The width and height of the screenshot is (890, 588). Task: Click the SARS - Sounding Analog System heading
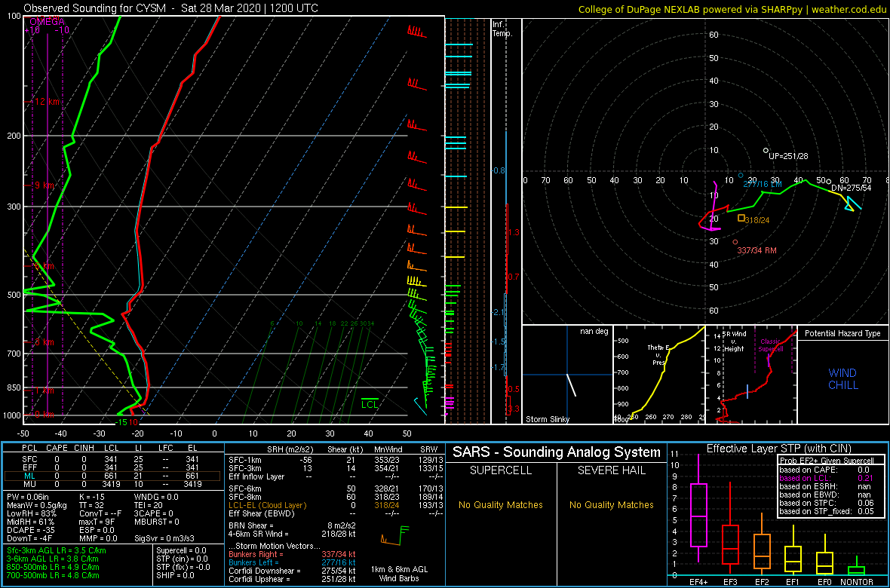(557, 452)
